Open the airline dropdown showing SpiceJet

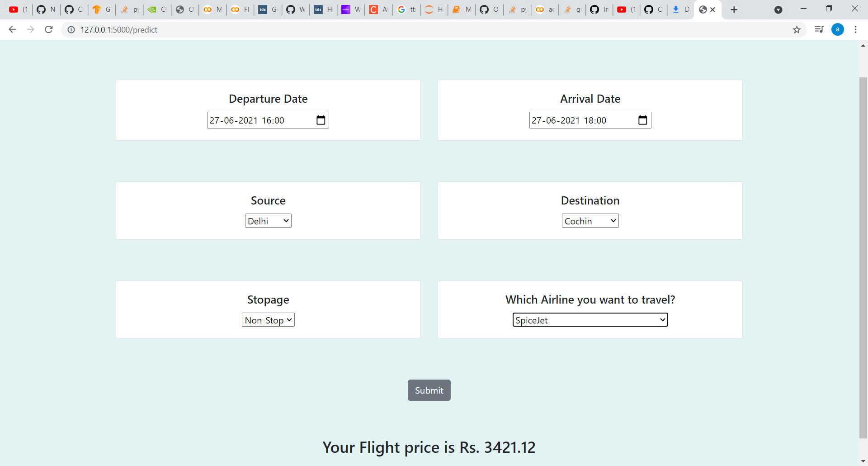tap(590, 319)
